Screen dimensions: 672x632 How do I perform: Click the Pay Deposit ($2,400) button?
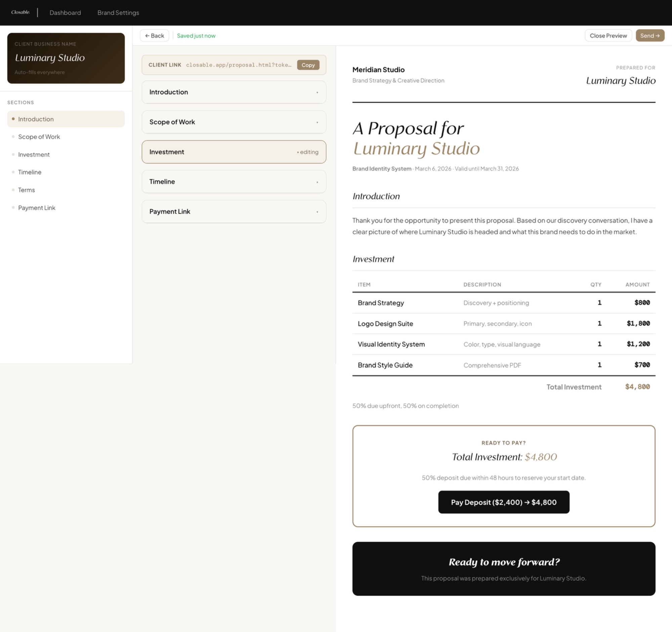503,502
